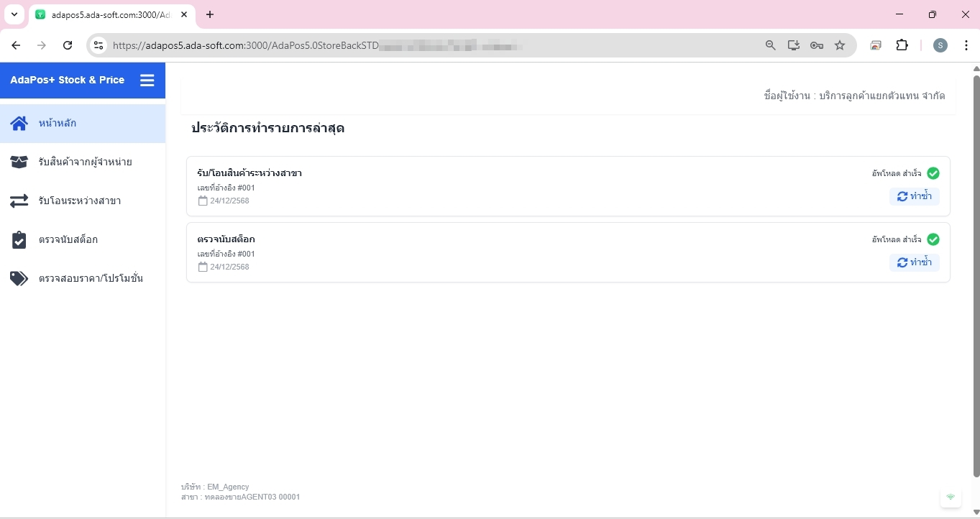
Task: Click the open box supplier receiving icon
Action: pyautogui.click(x=19, y=162)
